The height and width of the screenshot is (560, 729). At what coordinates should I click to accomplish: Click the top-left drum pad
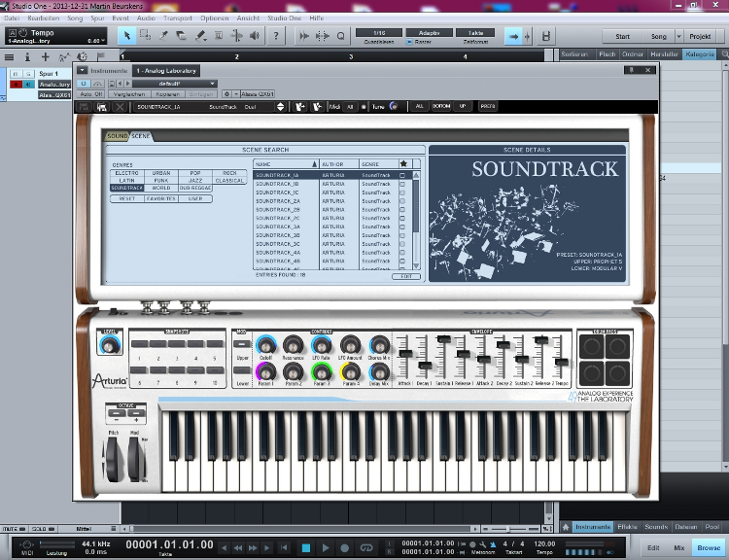[592, 346]
